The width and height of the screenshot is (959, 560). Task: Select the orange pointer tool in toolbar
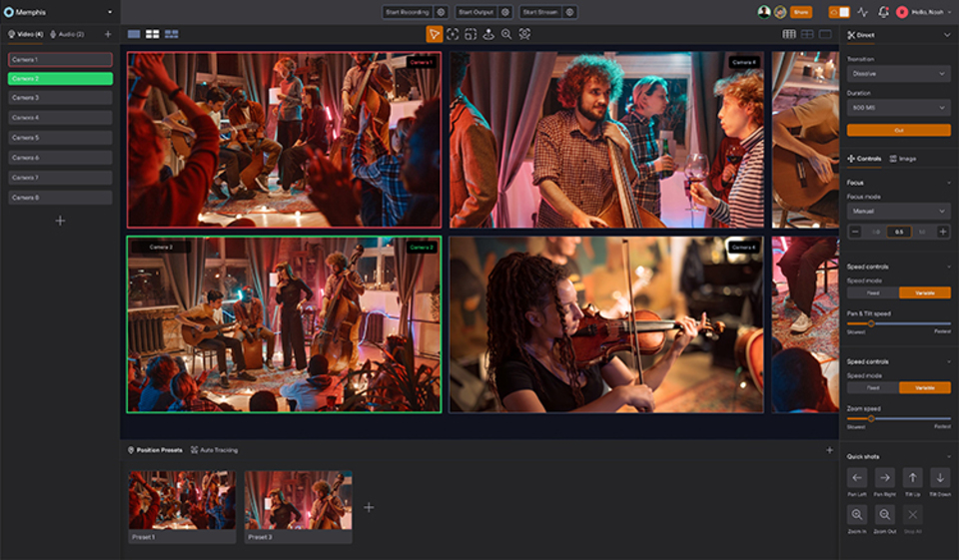tap(434, 34)
